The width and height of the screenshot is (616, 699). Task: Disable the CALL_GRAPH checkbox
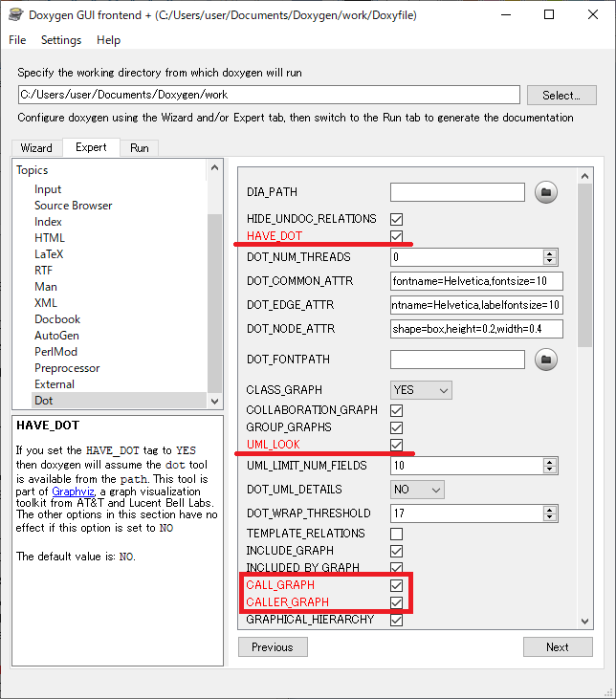tap(396, 585)
